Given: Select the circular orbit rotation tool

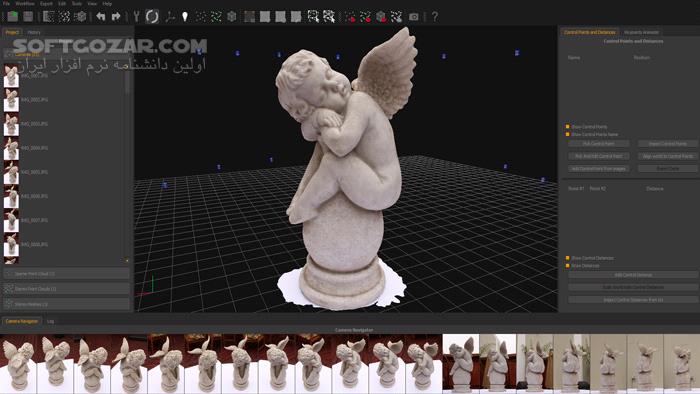Looking at the screenshot, I should click(x=152, y=17).
